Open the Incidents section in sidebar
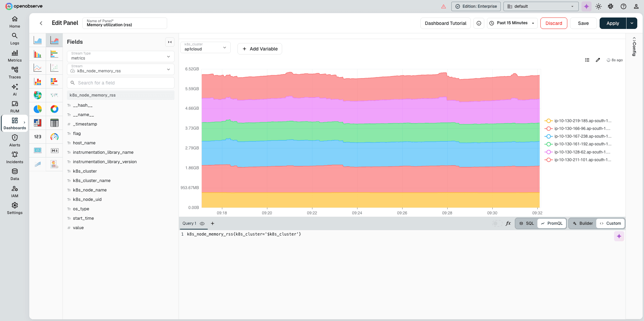644x321 pixels. click(x=15, y=157)
